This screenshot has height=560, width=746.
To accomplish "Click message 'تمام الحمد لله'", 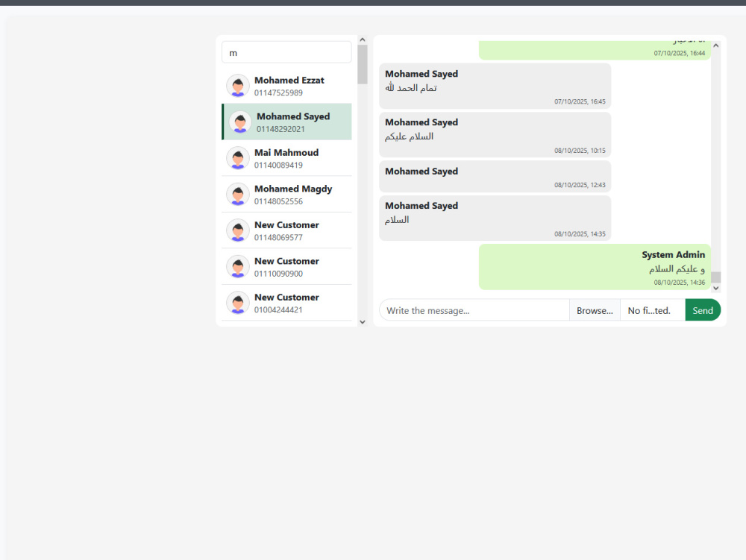I will (x=411, y=88).
